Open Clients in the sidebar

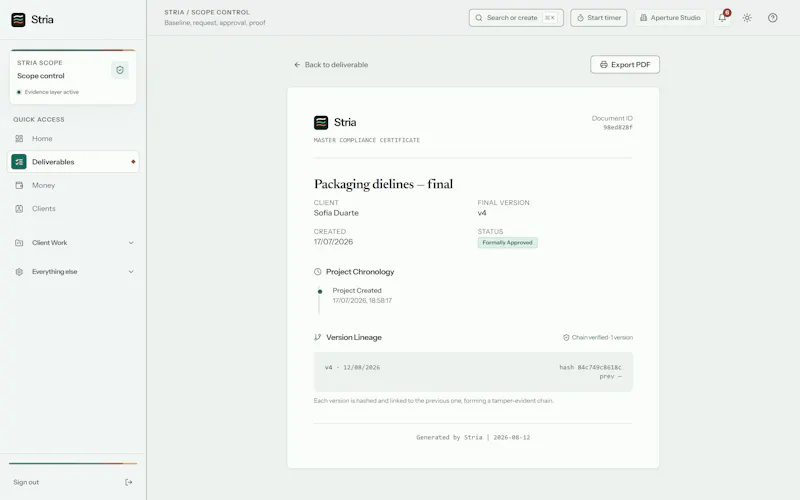(x=73, y=209)
